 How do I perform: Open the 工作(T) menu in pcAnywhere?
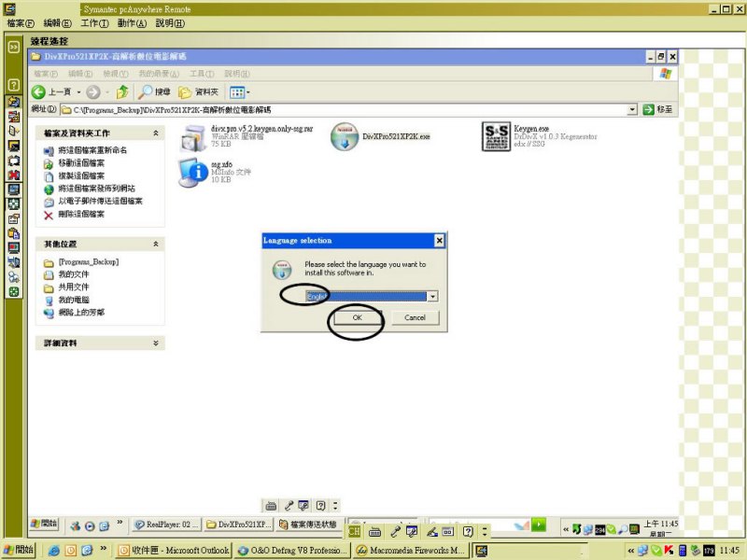click(94, 22)
